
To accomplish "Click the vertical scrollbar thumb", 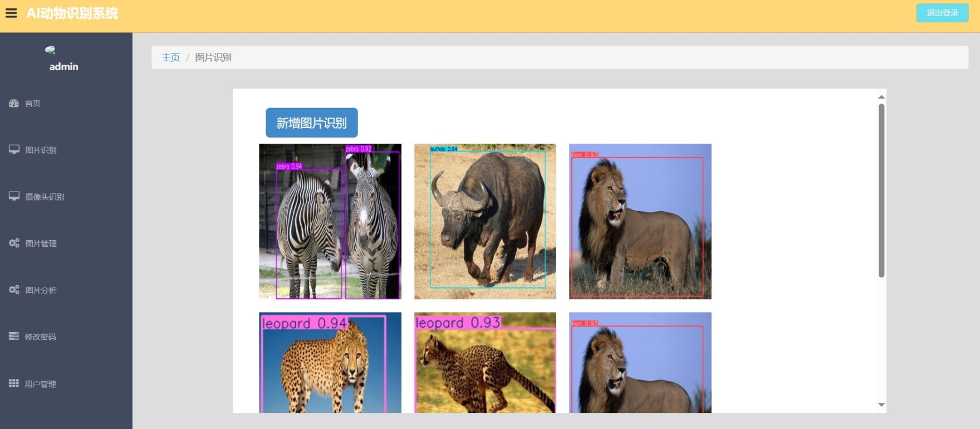I will pyautogui.click(x=881, y=189).
